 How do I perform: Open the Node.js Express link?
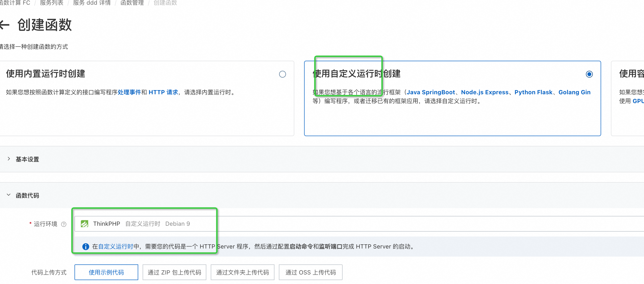[x=484, y=92]
